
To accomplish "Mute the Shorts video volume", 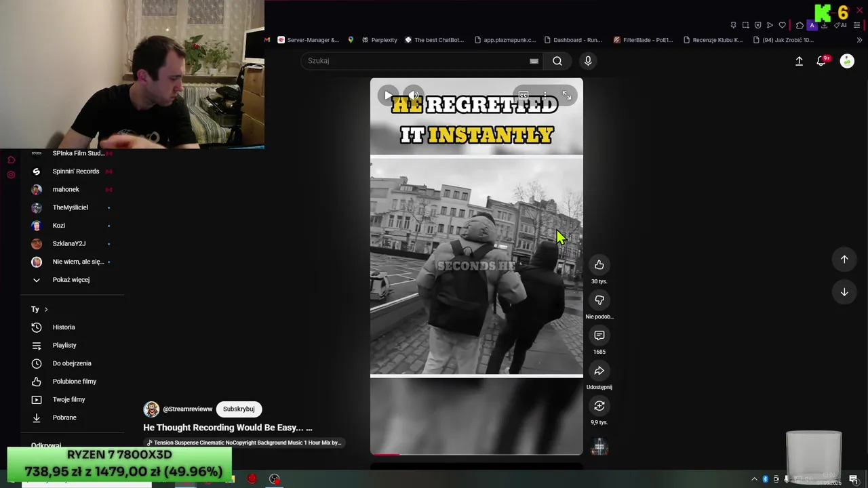I will (x=413, y=96).
